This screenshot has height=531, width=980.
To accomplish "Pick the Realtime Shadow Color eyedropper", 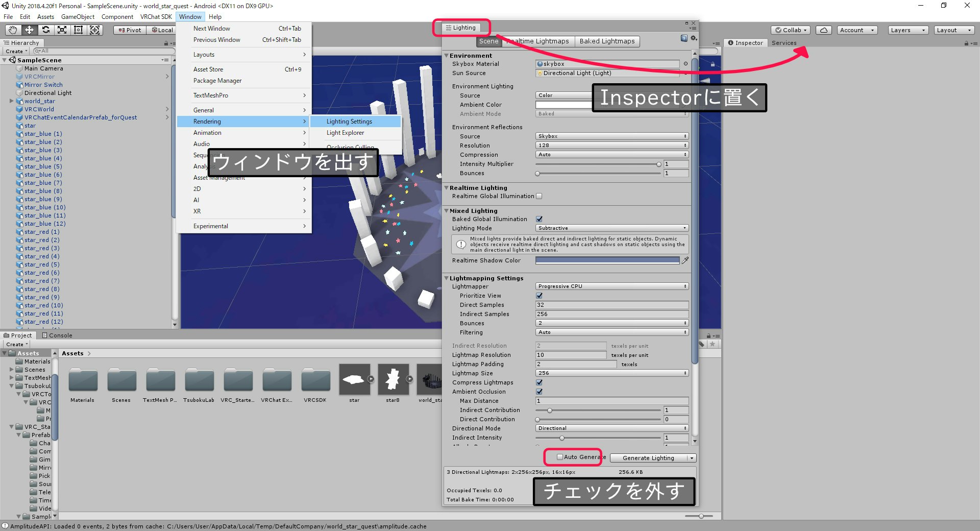I will pos(685,260).
